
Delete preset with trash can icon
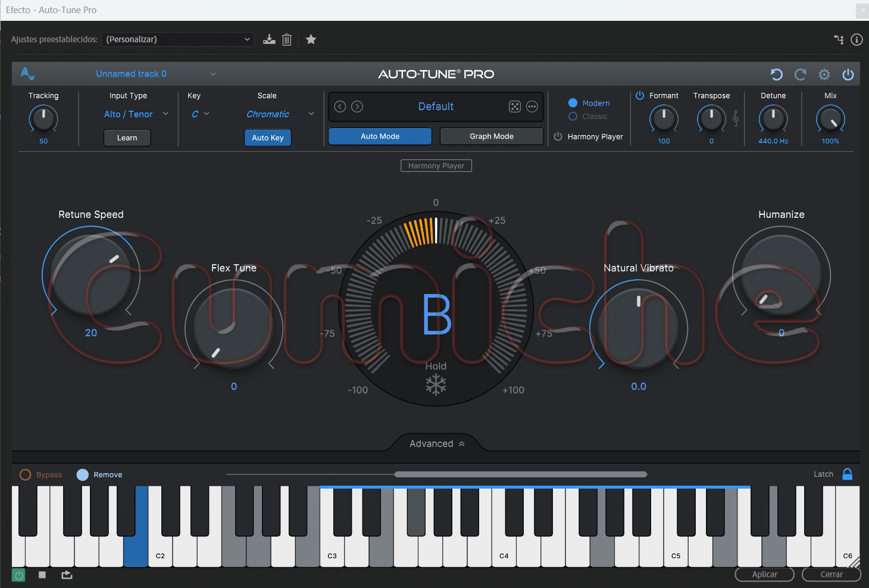pyautogui.click(x=287, y=39)
